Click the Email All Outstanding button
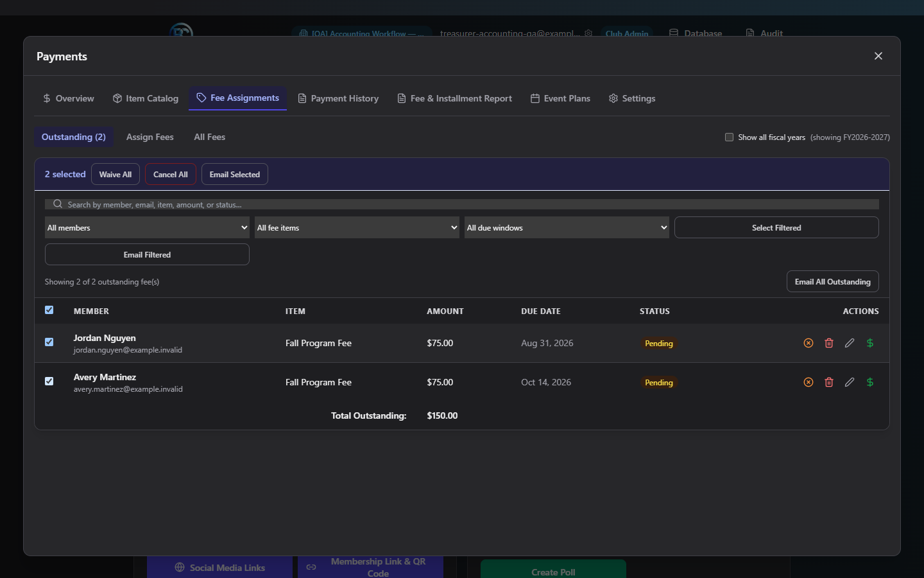The image size is (924, 578). coord(833,281)
